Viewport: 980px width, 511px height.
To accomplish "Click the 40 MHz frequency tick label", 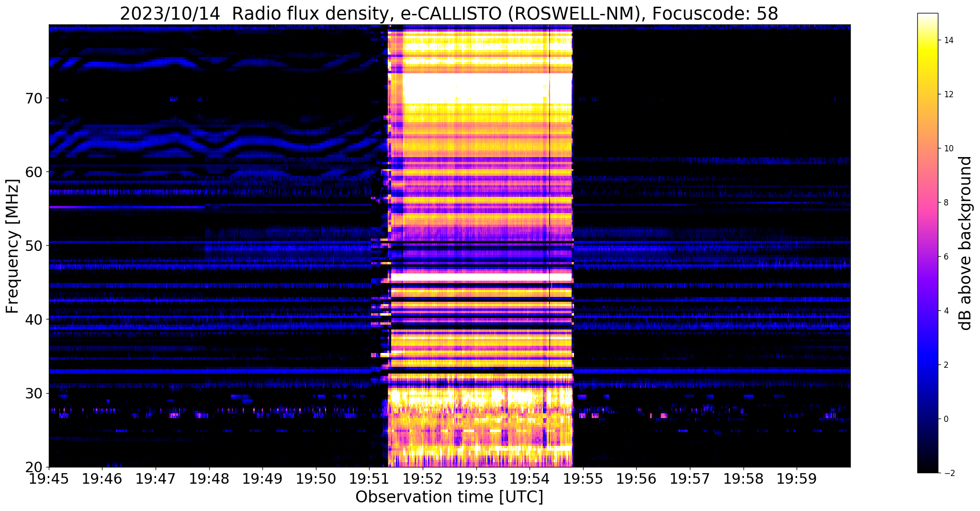I will click(34, 319).
